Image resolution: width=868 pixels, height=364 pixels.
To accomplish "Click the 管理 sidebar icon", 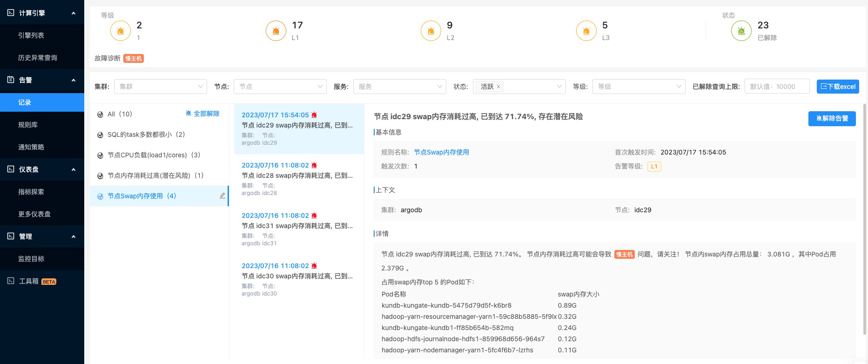I will 11,236.
